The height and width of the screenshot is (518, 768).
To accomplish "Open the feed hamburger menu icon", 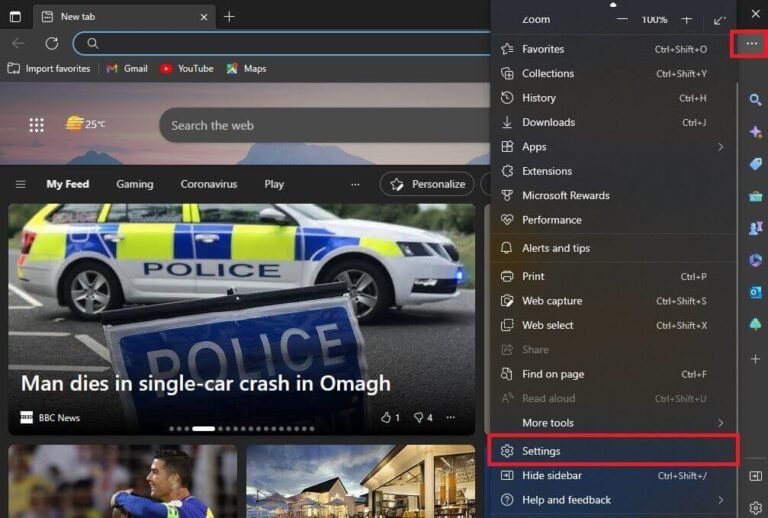I will coord(21,184).
